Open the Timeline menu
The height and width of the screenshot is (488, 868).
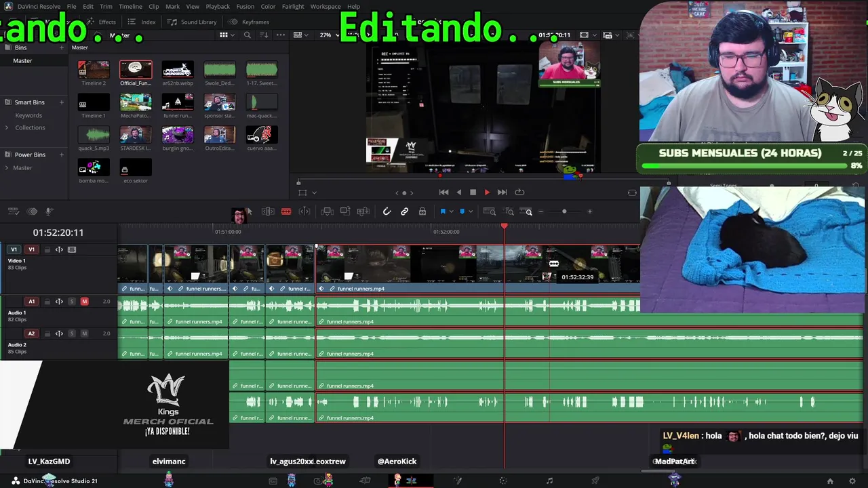(130, 6)
